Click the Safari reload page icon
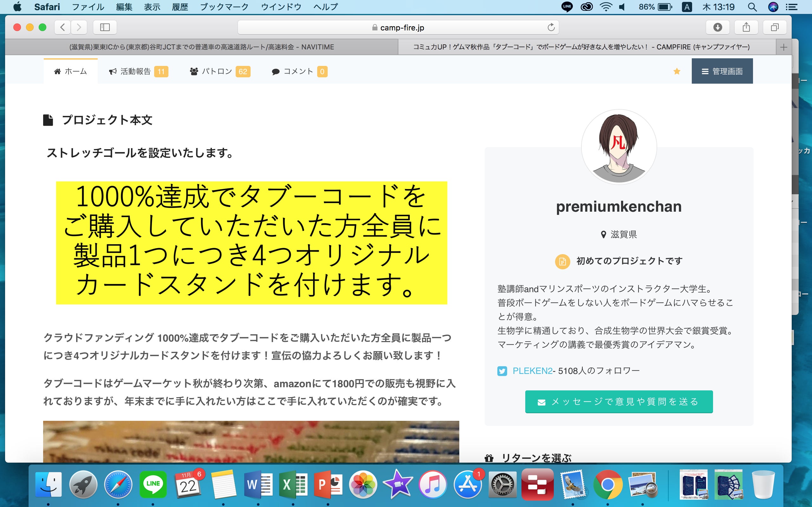The width and height of the screenshot is (812, 507). [x=551, y=27]
